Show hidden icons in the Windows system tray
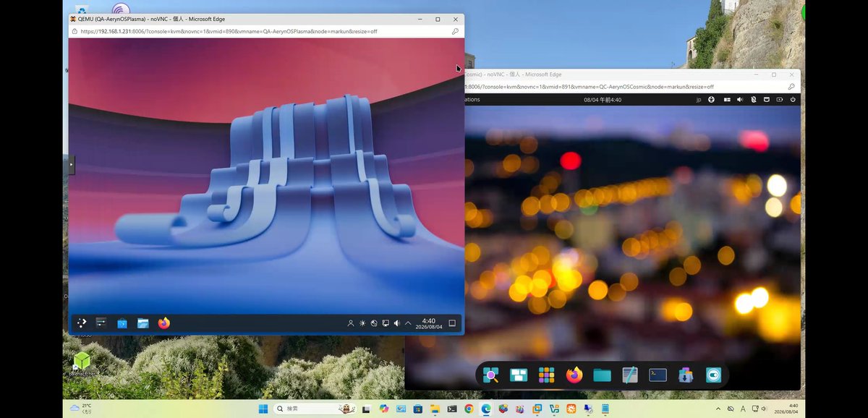The width and height of the screenshot is (868, 418). 718,409
